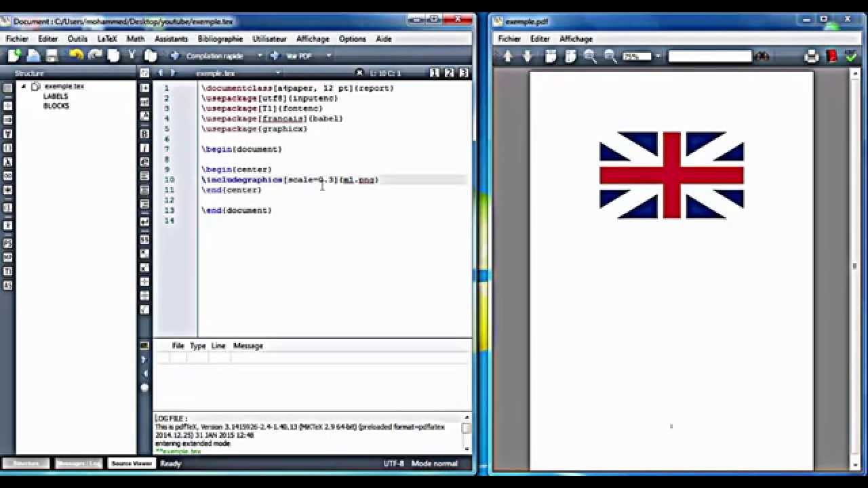868x488 pixels.
Task: Select BLOCKS in the structure tree
Action: point(56,106)
